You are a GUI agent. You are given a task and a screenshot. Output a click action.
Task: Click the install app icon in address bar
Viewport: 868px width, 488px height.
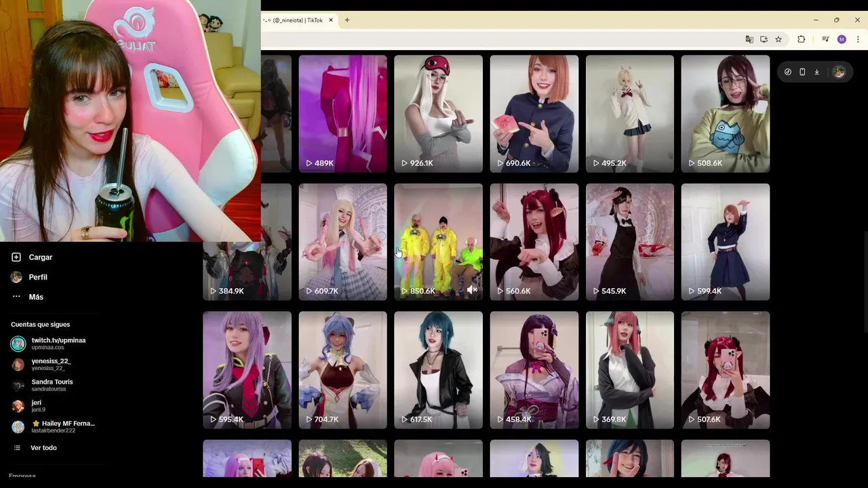(x=764, y=39)
